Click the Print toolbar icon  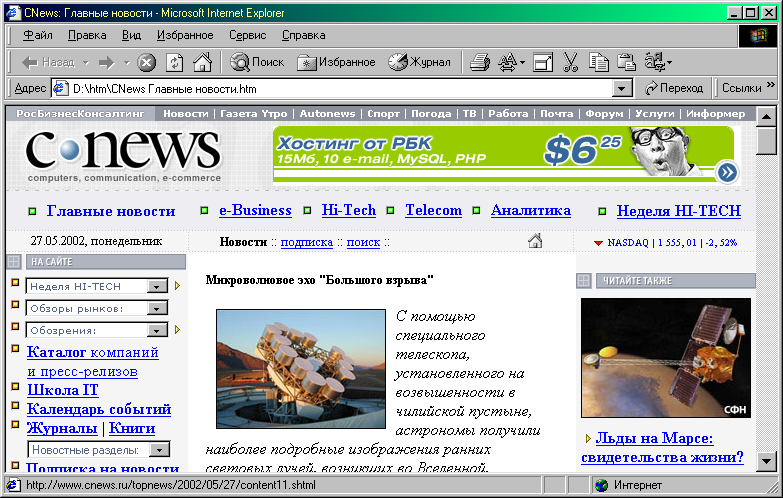[480, 62]
